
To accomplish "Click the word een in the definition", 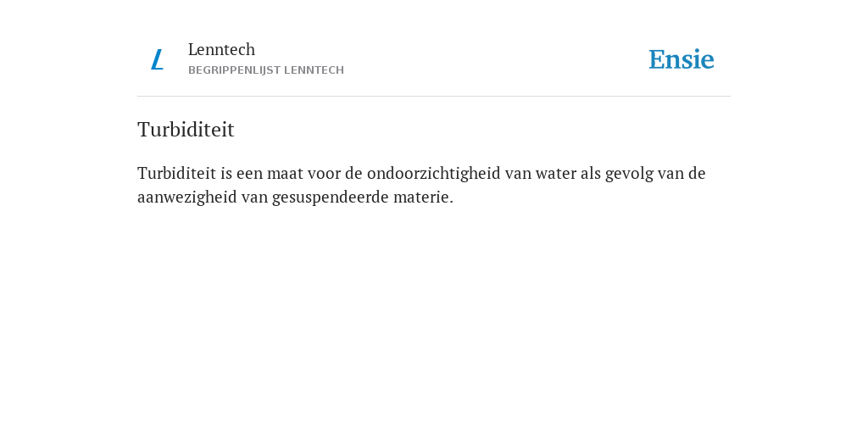I will click(250, 174).
